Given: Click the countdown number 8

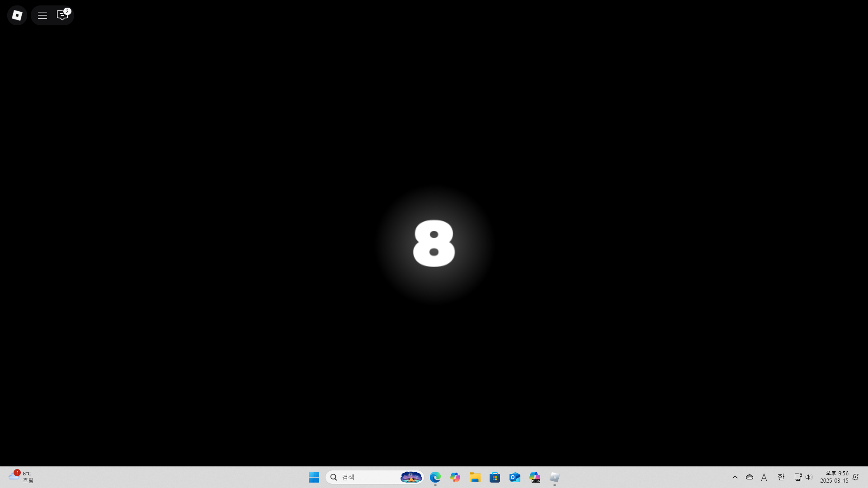Looking at the screenshot, I should coord(434,244).
